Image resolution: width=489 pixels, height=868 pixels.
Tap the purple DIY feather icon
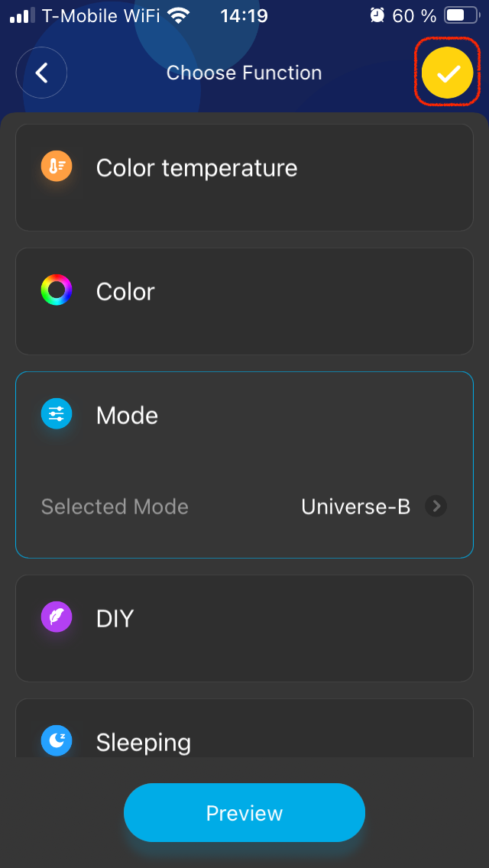click(x=57, y=617)
